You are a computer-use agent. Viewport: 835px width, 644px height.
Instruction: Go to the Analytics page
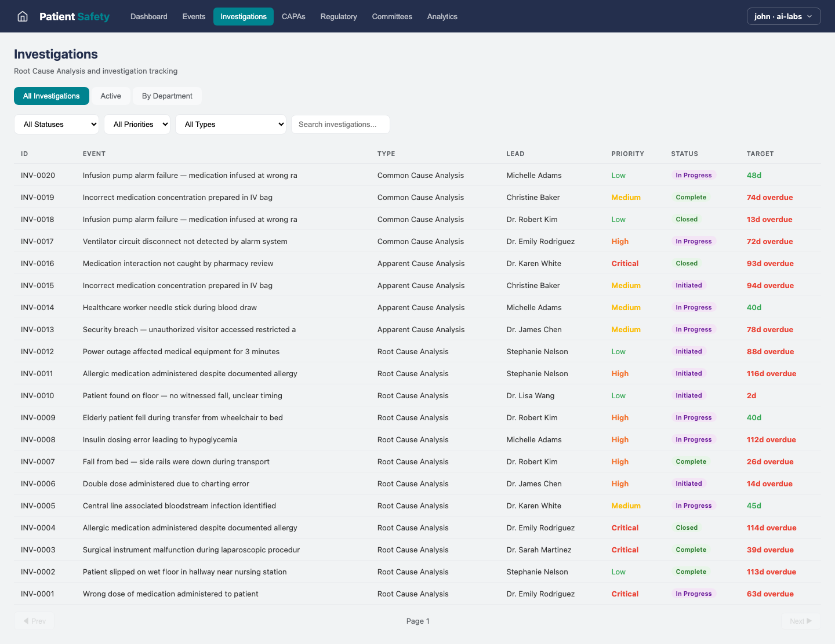click(442, 16)
